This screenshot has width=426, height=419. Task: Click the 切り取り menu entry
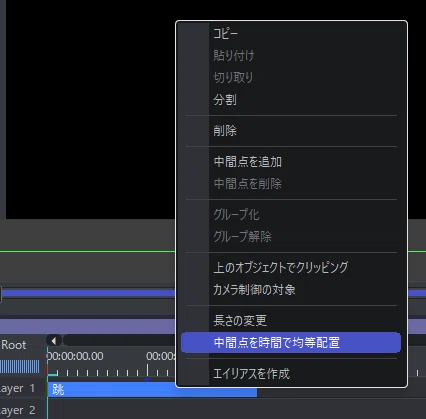pos(291,78)
